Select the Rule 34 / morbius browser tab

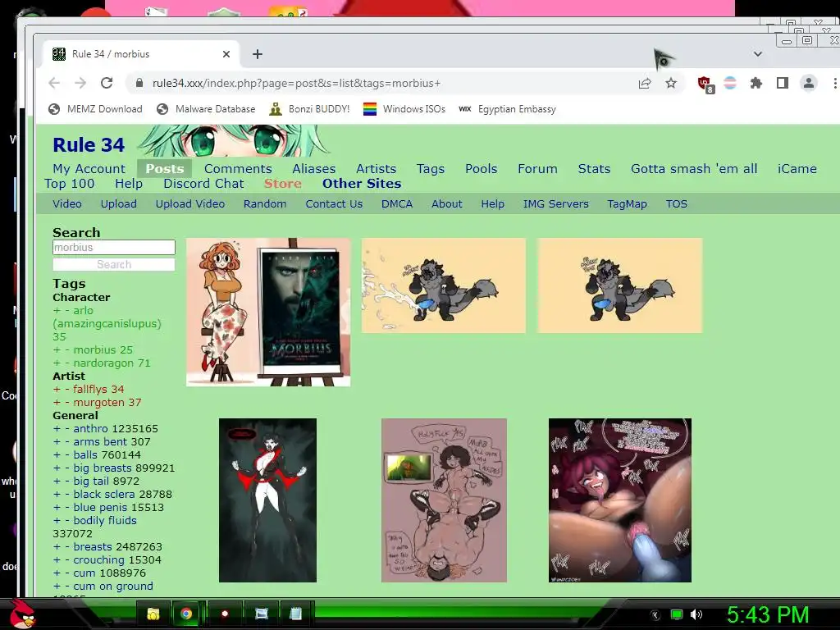[142, 54]
